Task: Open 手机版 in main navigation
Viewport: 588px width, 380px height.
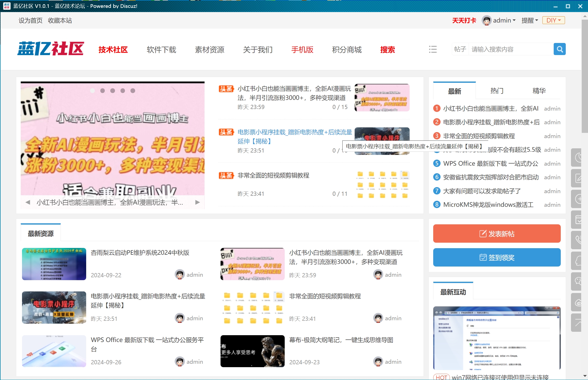Action: coord(302,50)
